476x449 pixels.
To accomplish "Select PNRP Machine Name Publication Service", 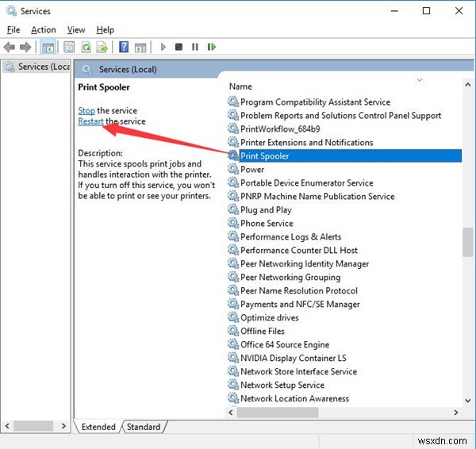I will (x=317, y=196).
